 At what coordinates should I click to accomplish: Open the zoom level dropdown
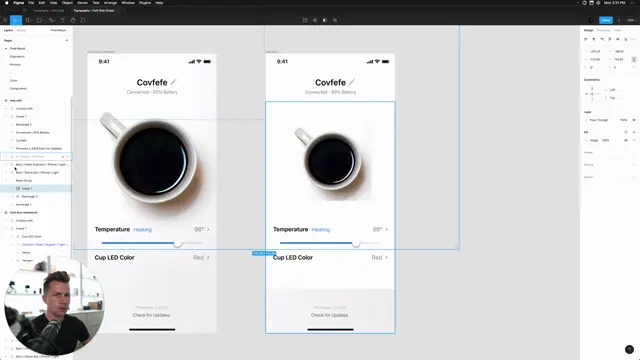[x=631, y=20]
